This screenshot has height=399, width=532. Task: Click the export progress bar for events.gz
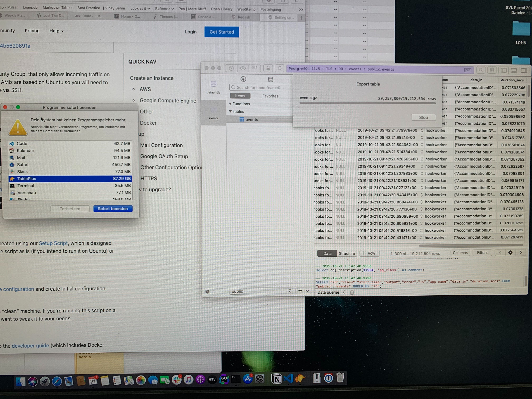click(x=367, y=103)
